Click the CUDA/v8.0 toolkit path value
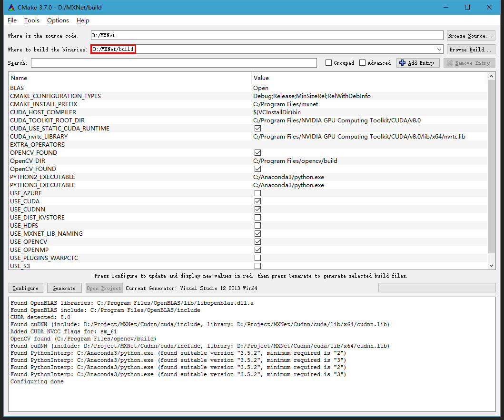 point(337,120)
